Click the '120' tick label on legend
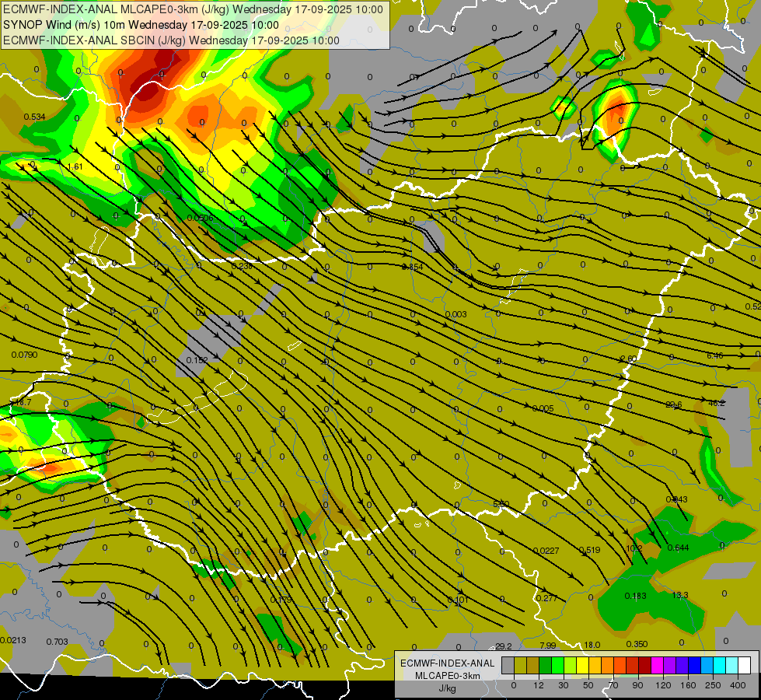This screenshot has width=761, height=700. click(663, 685)
